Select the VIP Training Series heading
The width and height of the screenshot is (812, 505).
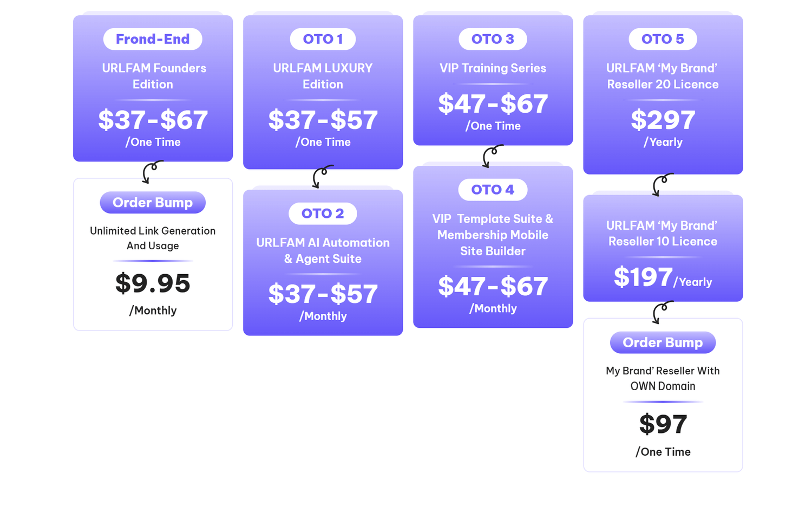pos(493,68)
